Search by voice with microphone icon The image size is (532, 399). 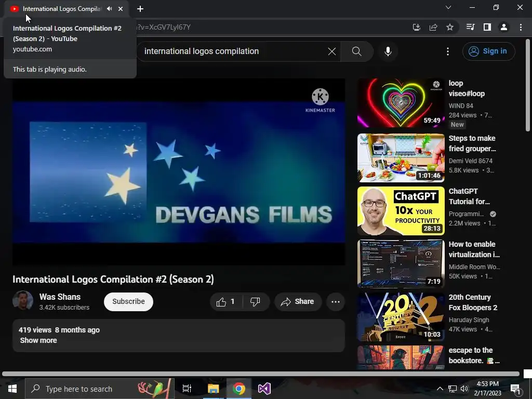pos(388,51)
